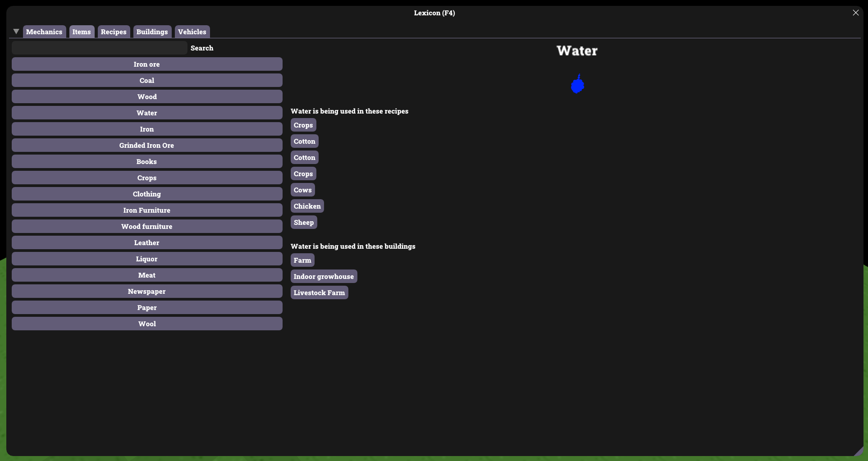Open the Cows recipe link

(302, 190)
